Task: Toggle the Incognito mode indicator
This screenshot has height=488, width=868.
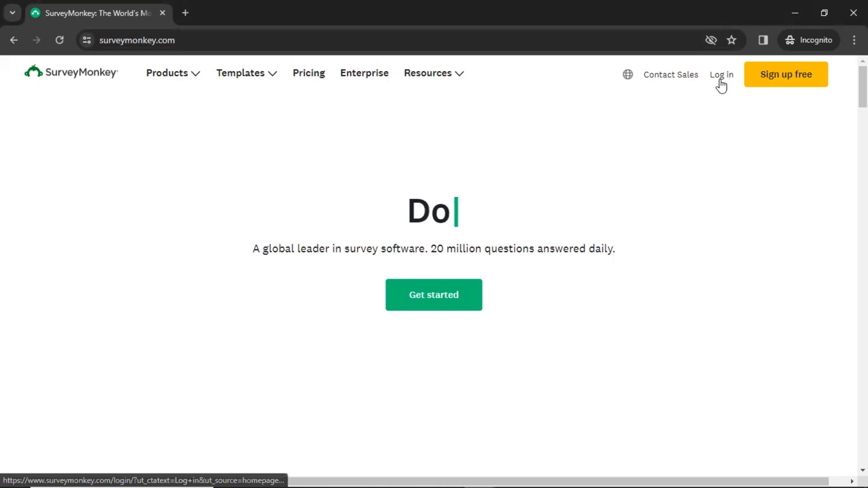Action: pyautogui.click(x=809, y=40)
